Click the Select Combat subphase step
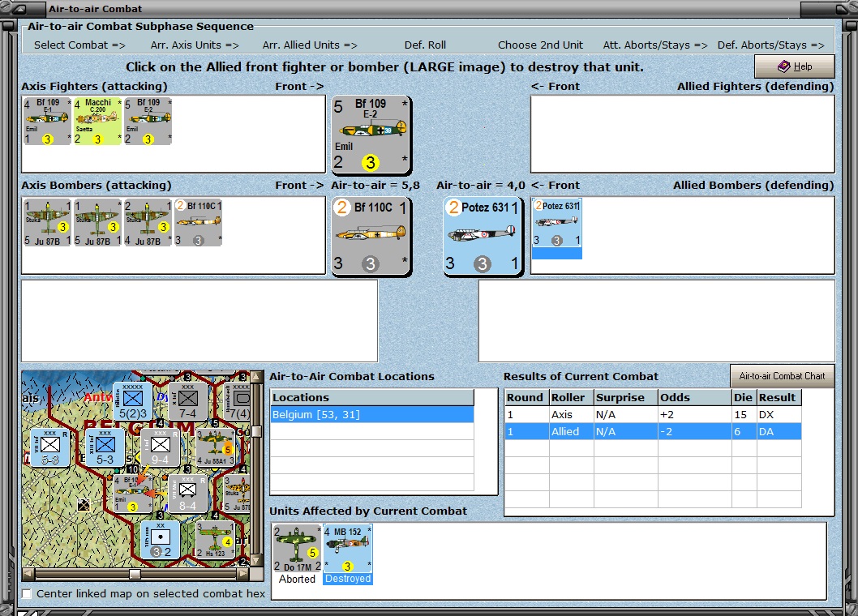Screen dimensions: 858x616 coord(80,45)
